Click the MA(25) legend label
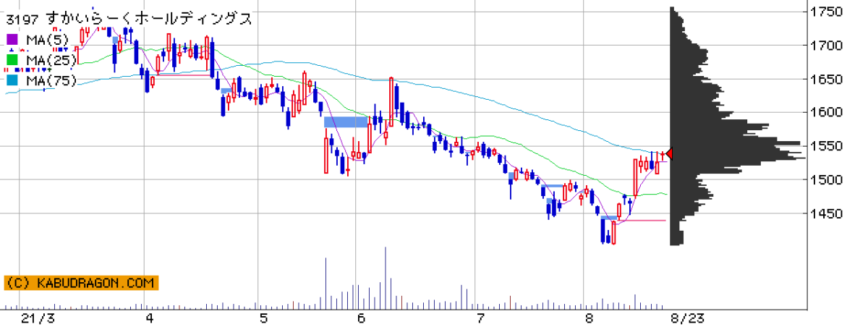Image resolution: width=868 pixels, height=327 pixels. (x=51, y=60)
